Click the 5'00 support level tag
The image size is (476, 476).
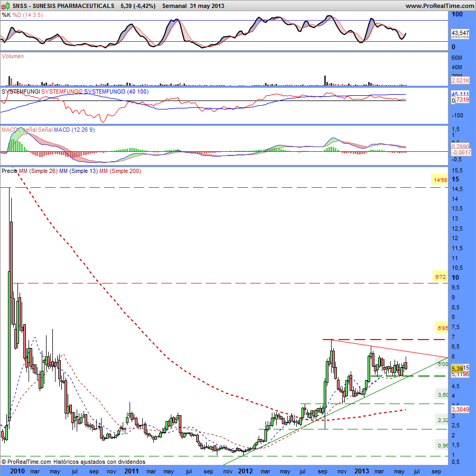[442, 364]
